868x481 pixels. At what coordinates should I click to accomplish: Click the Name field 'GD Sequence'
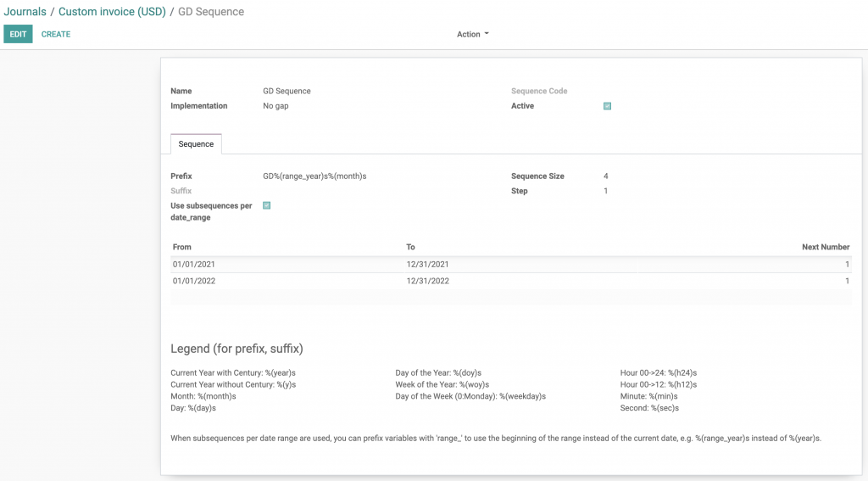point(287,91)
